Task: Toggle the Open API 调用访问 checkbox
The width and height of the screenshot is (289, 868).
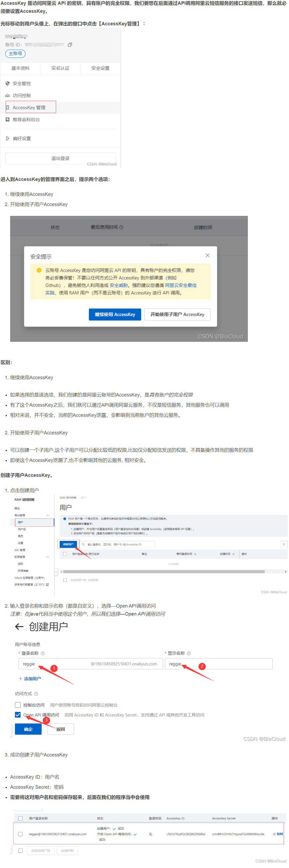Action: [18, 715]
